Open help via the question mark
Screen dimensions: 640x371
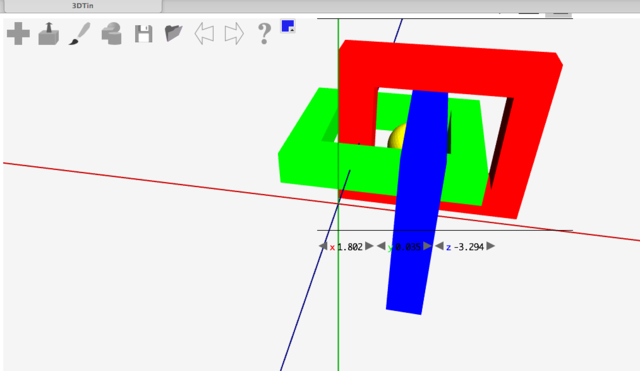coord(264,33)
